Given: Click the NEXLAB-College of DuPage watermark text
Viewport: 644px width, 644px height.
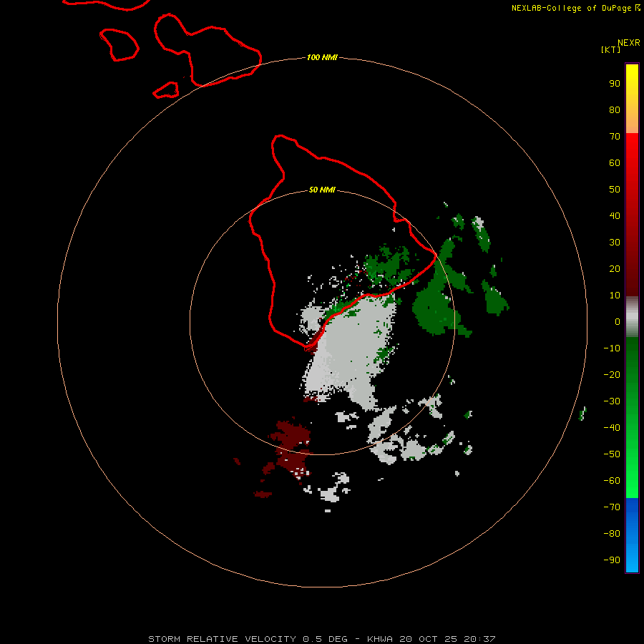Looking at the screenshot, I should coord(575,8).
